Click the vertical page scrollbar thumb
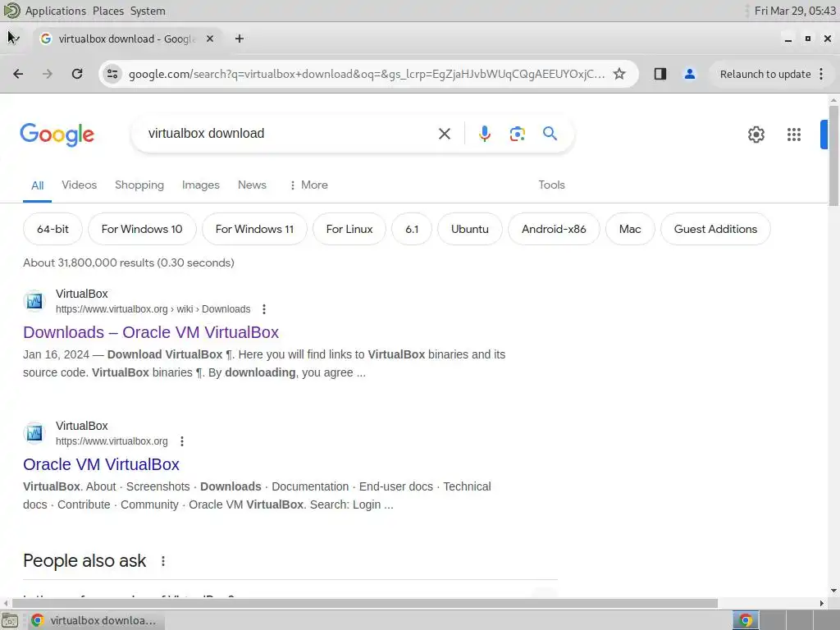This screenshot has width=840, height=630. click(833, 155)
